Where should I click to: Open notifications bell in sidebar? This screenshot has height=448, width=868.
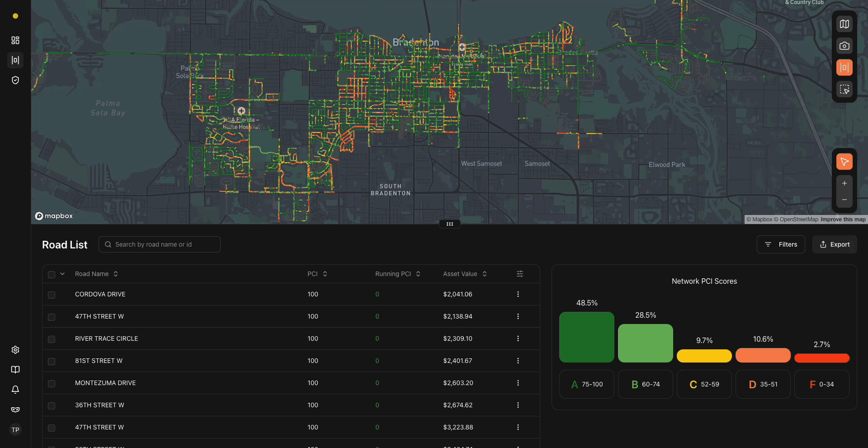(15, 390)
